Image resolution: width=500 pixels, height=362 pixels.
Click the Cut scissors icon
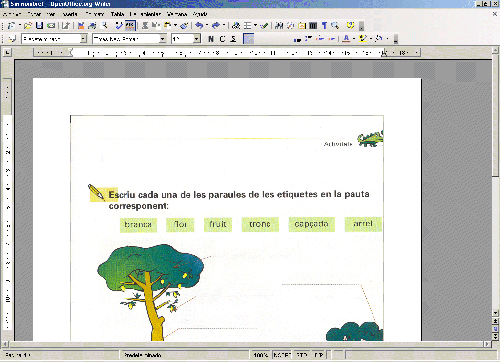(145, 25)
